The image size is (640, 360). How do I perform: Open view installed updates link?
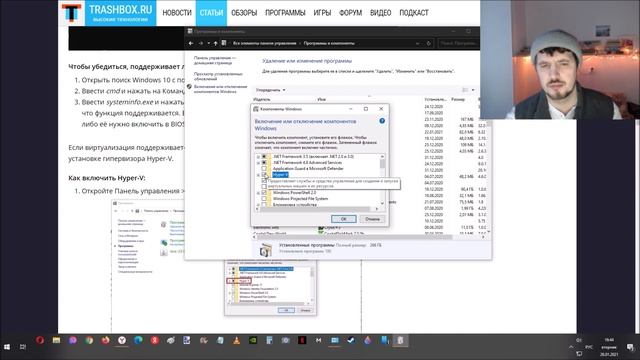click(x=218, y=76)
